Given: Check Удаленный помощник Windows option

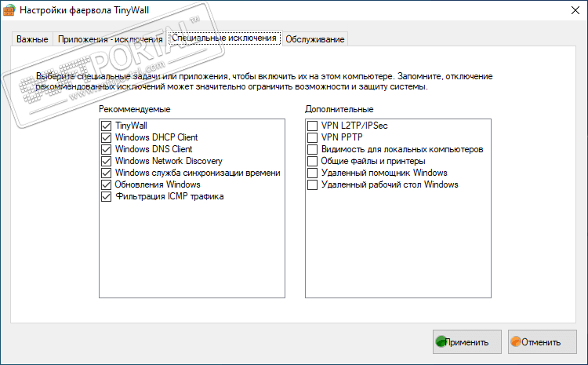Looking at the screenshot, I should click(x=312, y=173).
